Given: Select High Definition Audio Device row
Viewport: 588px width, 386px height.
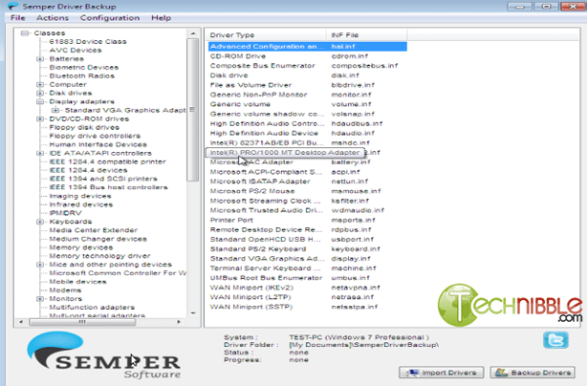Looking at the screenshot, I should [x=308, y=134].
